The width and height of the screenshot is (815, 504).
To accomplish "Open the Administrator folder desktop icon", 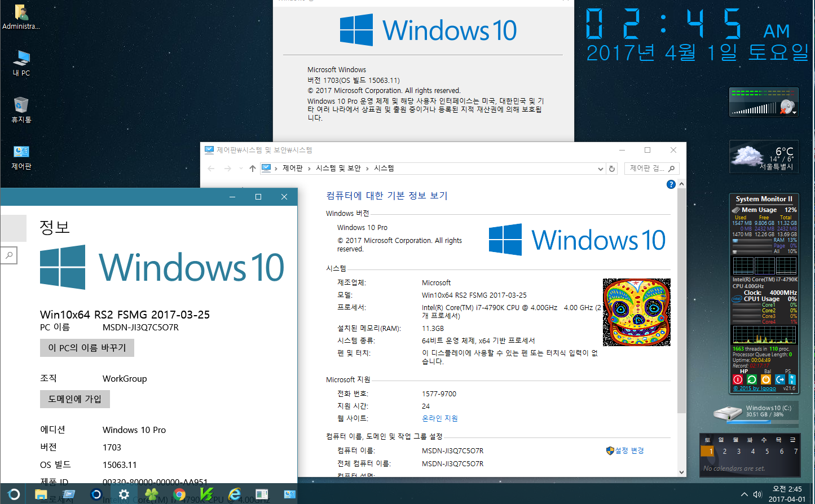I will tap(21, 16).
